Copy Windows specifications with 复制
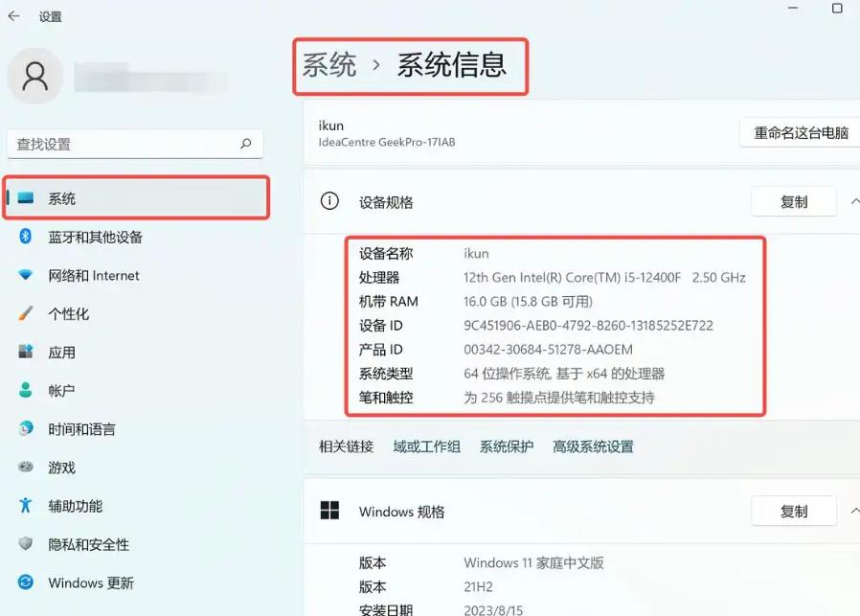The width and height of the screenshot is (860, 616). tap(794, 511)
